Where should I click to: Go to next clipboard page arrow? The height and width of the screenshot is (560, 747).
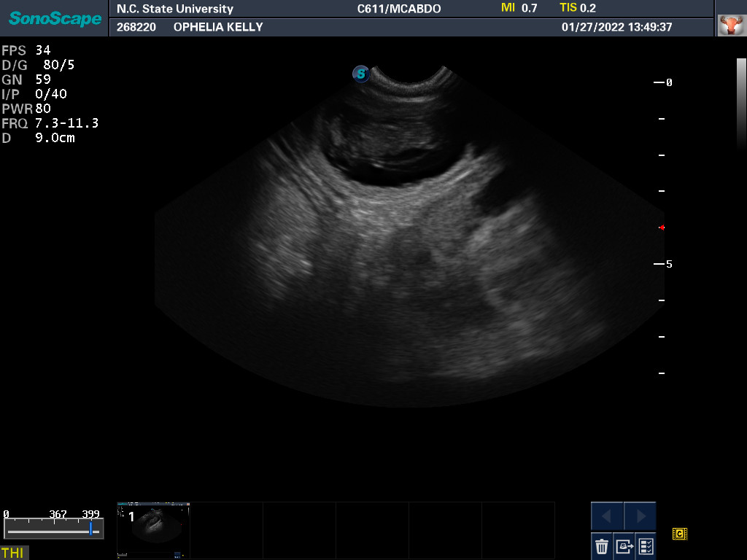[x=640, y=516]
